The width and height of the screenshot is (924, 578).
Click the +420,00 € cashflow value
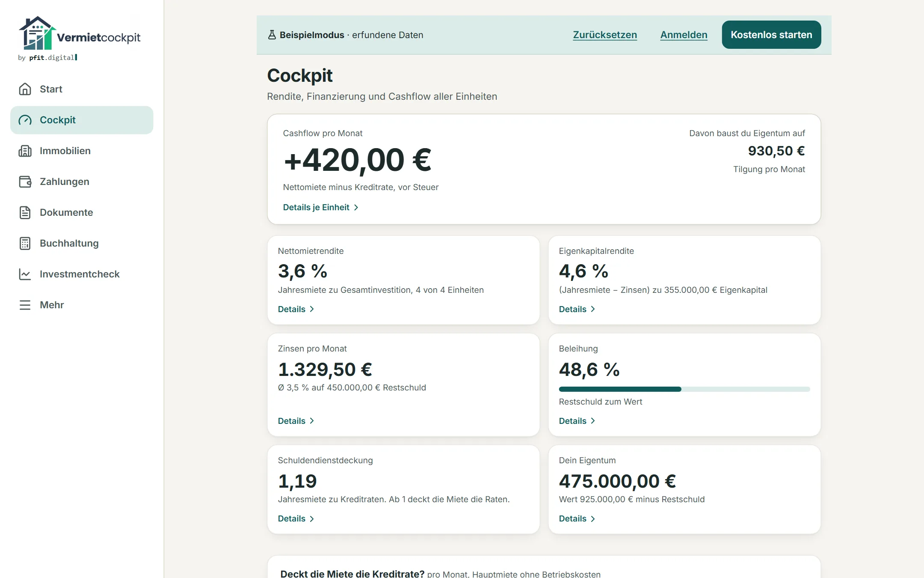pos(358,160)
